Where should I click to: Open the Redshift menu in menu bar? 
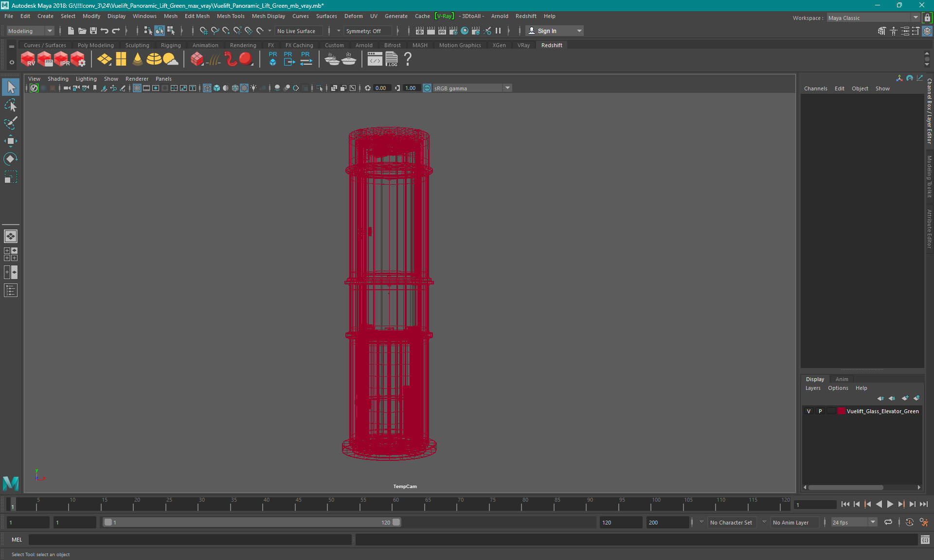[525, 16]
